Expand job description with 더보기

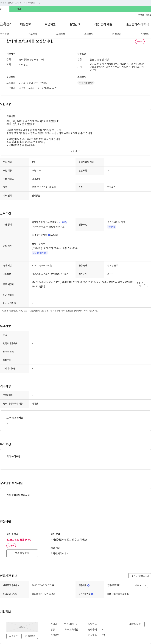(x=75, y=151)
